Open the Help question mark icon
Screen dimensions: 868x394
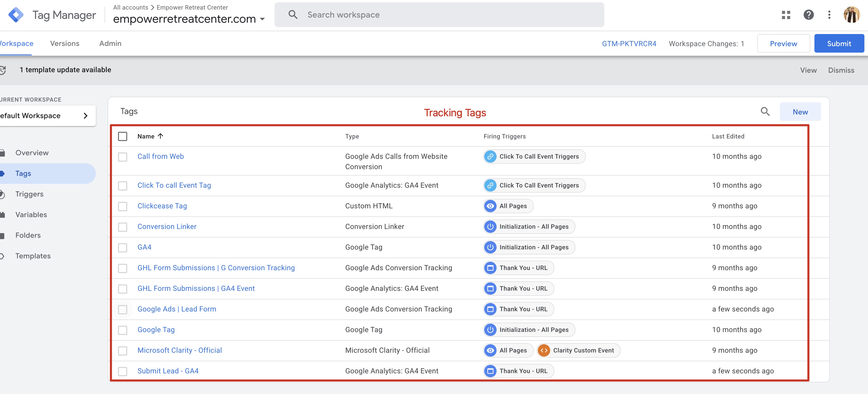pos(809,15)
